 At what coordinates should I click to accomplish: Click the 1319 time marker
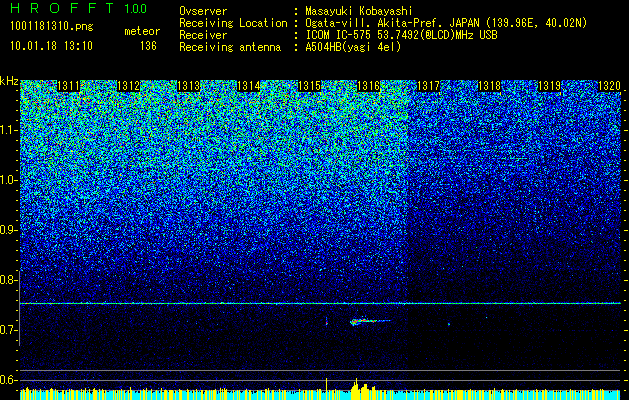pyautogui.click(x=549, y=86)
